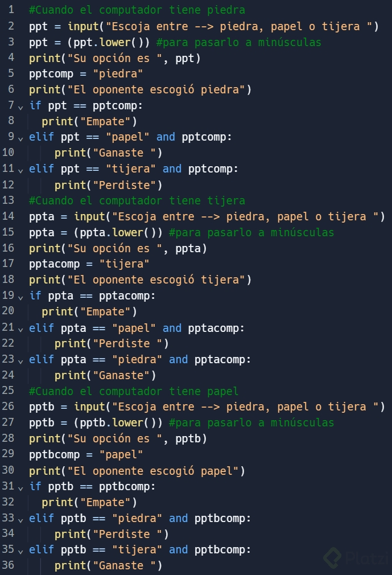This screenshot has height=575, width=392.
Task: Collapse the fold chevron at line 23
Action: 21,361
